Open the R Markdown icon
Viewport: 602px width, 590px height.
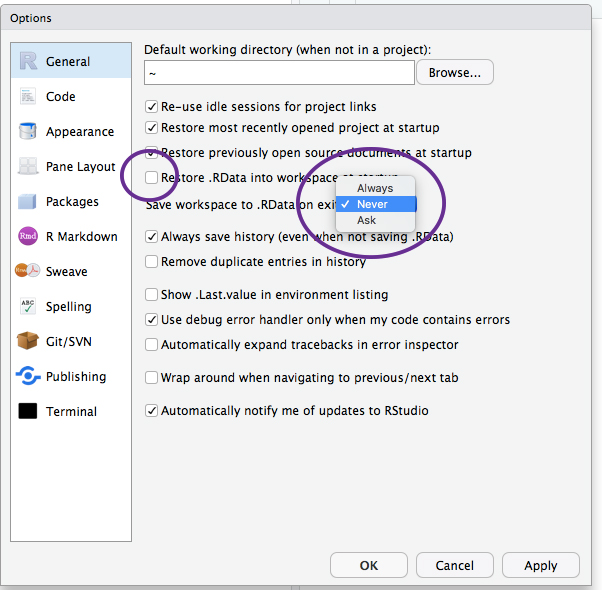pos(28,237)
